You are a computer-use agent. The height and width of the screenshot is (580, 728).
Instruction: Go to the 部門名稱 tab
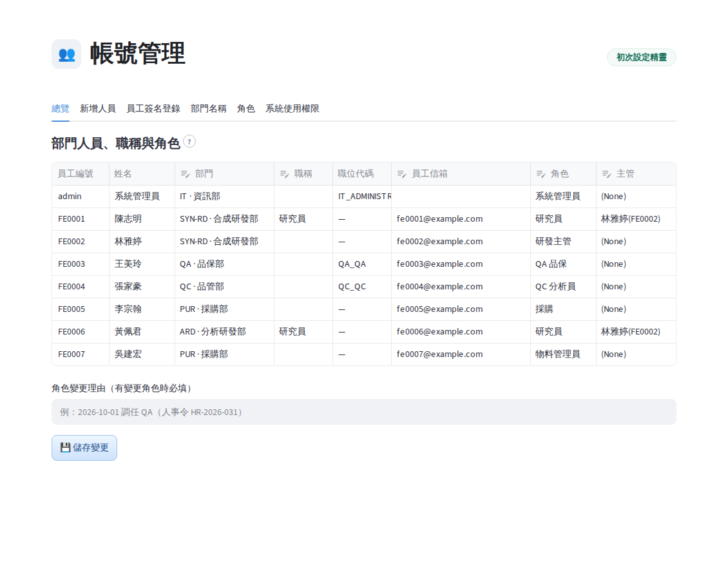[x=209, y=109]
